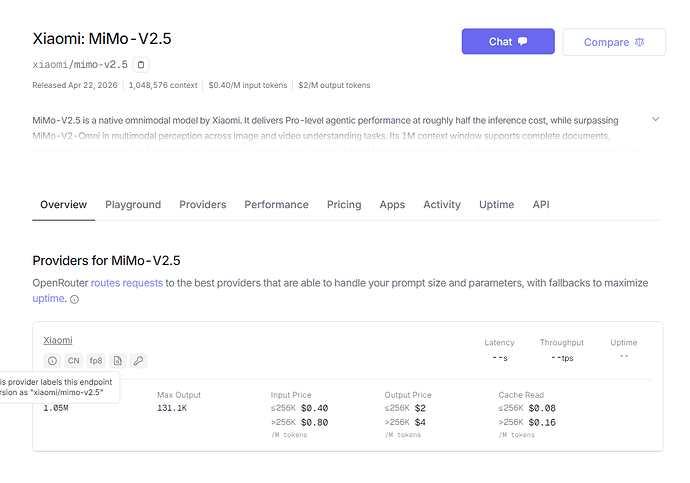The width and height of the screenshot is (690, 483).
Task: Click the $0.16 cache read value
Action: 542,422
